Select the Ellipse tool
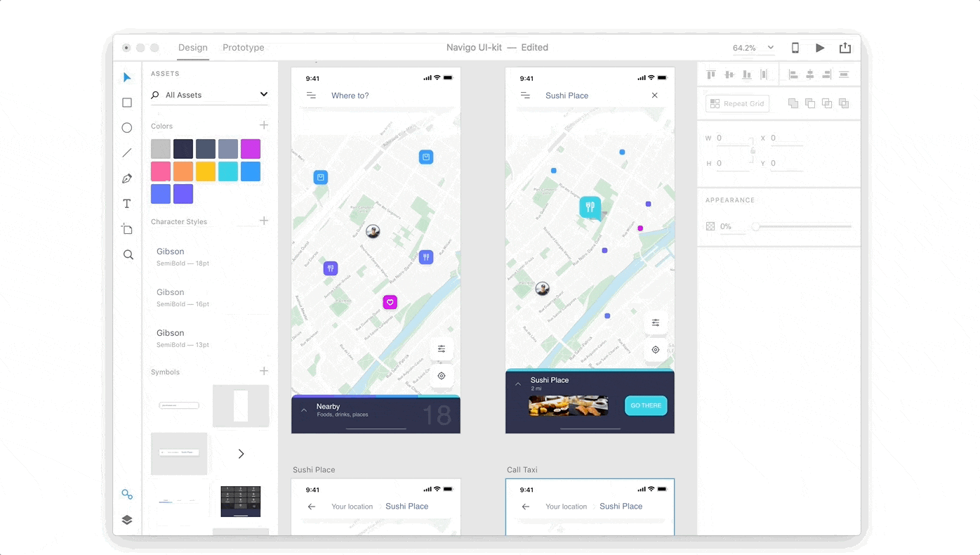 click(127, 128)
